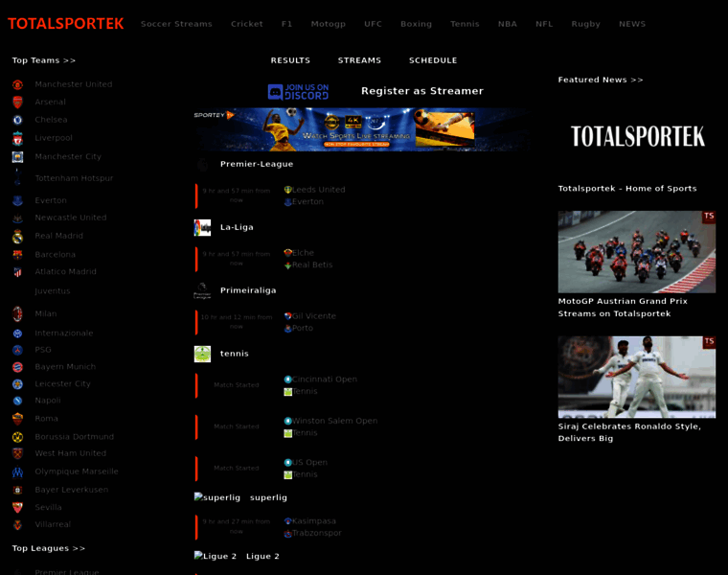Click the Featured News heading

[x=601, y=80]
